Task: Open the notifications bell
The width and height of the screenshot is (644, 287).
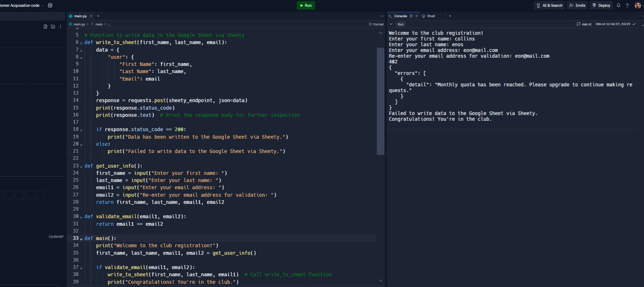Action: pyautogui.click(x=618, y=5)
